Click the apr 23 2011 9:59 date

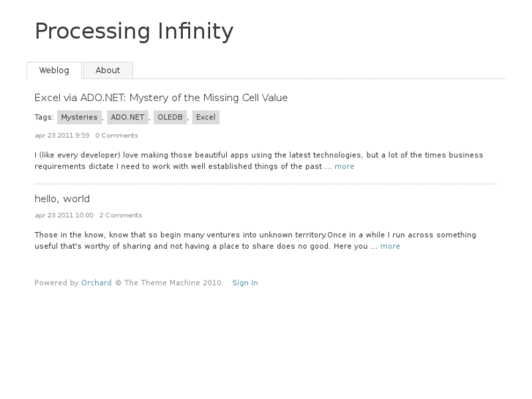pos(62,135)
